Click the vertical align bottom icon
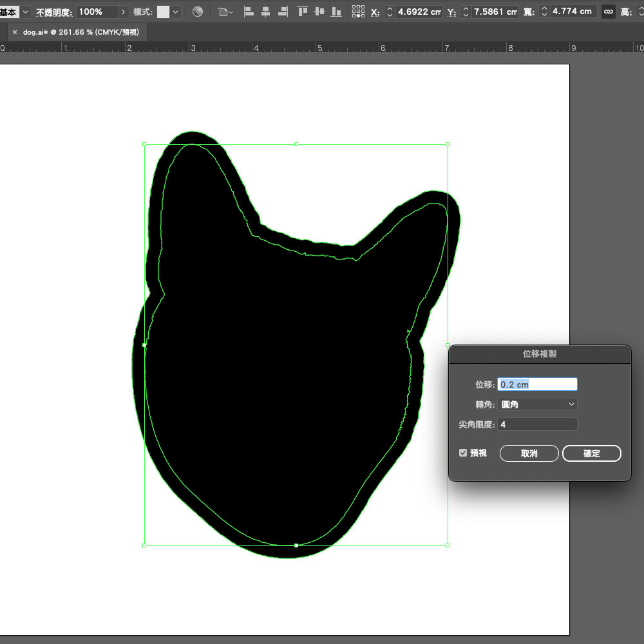The height and width of the screenshot is (644, 644). click(336, 12)
